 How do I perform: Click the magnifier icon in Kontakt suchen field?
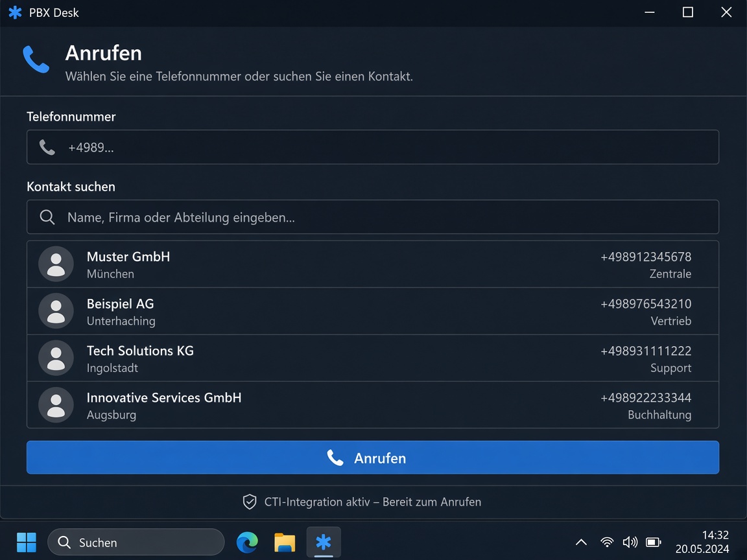coord(47,217)
